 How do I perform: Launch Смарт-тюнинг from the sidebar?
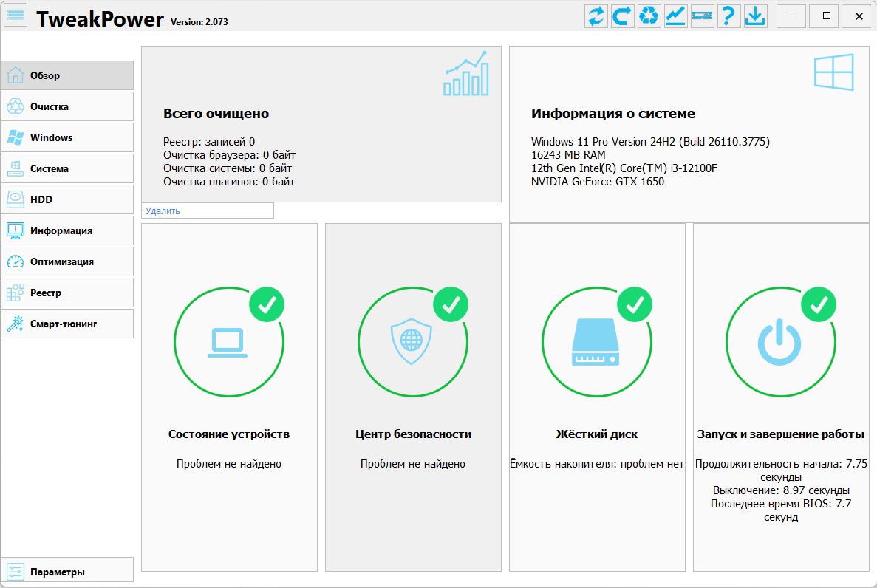coord(67,324)
